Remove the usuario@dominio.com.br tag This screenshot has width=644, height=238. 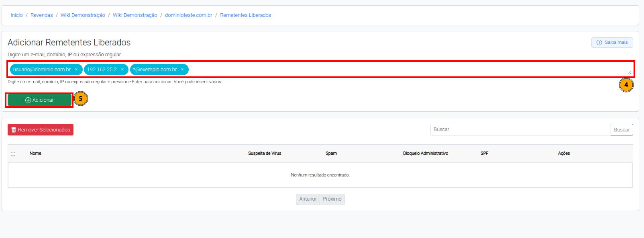click(76, 70)
